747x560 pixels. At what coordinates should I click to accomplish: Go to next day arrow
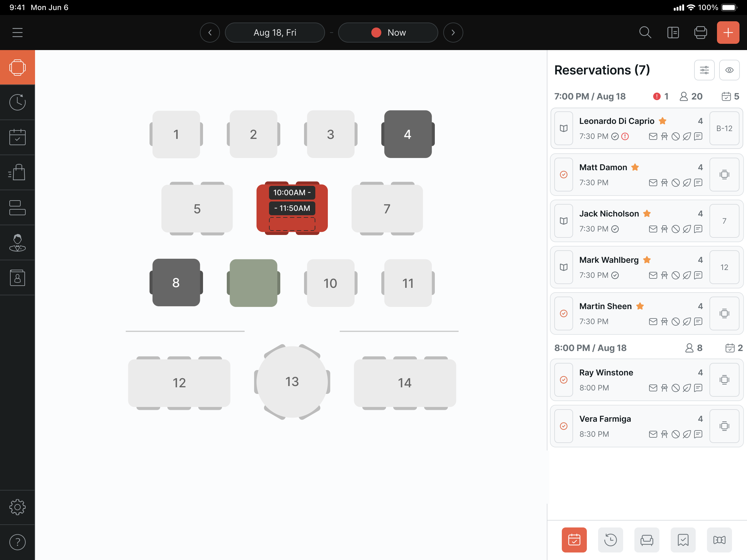pyautogui.click(x=453, y=33)
